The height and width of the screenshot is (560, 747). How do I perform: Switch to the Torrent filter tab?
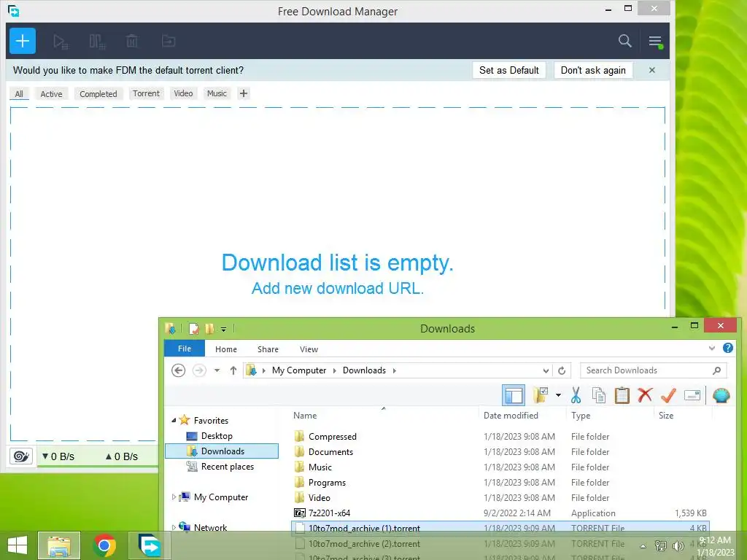pos(146,94)
